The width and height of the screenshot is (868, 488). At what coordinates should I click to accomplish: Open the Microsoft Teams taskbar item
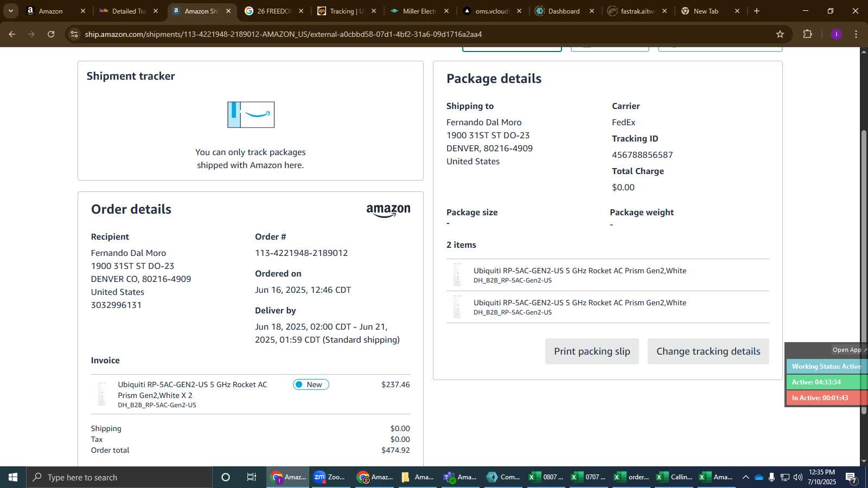(x=461, y=477)
